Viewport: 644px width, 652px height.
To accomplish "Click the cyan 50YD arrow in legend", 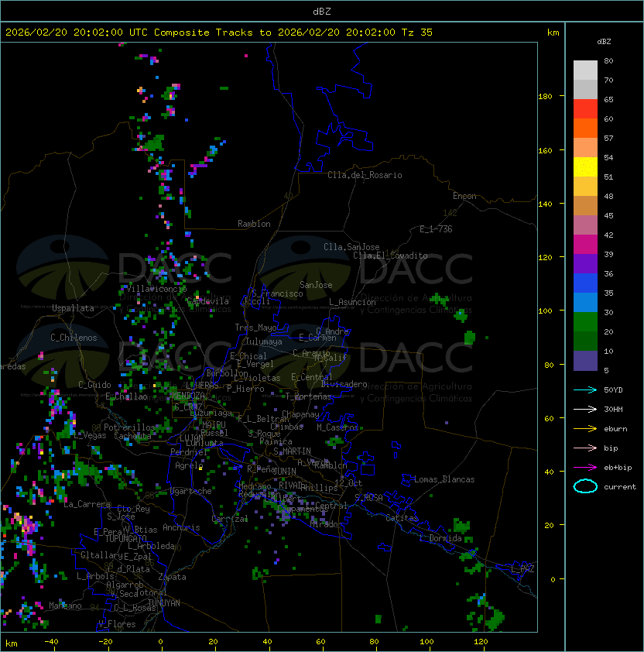I will click(x=585, y=389).
